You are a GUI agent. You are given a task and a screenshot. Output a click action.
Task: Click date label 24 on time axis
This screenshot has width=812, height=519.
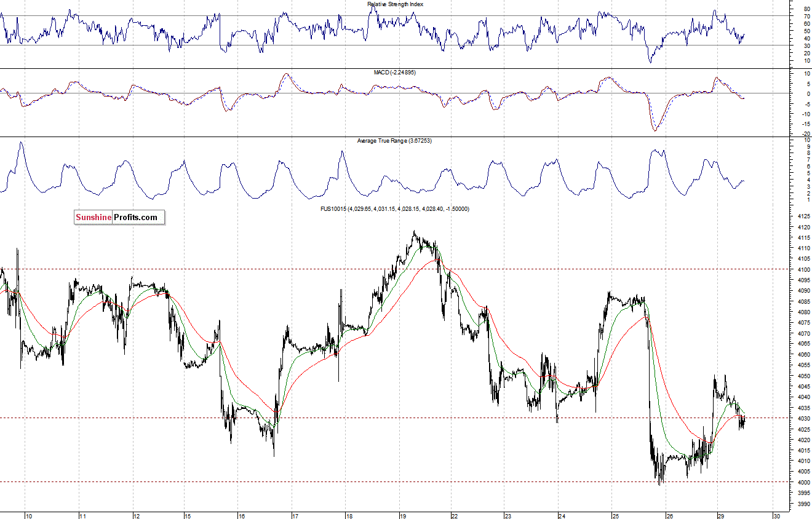pyautogui.click(x=562, y=515)
